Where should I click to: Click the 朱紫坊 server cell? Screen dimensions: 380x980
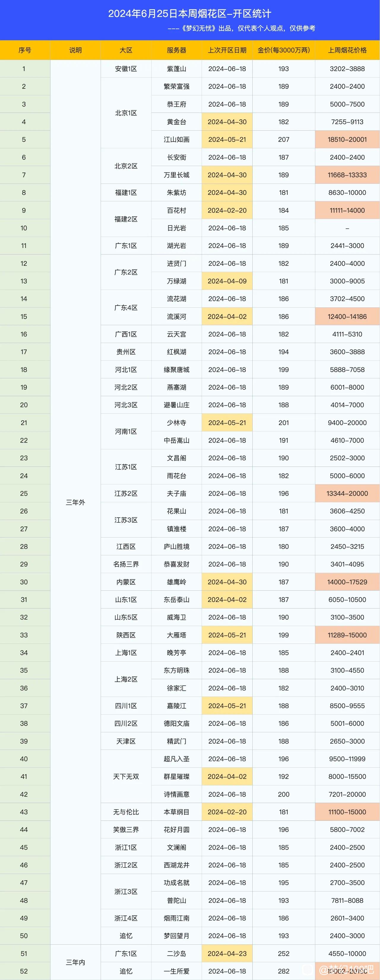pyautogui.click(x=177, y=192)
